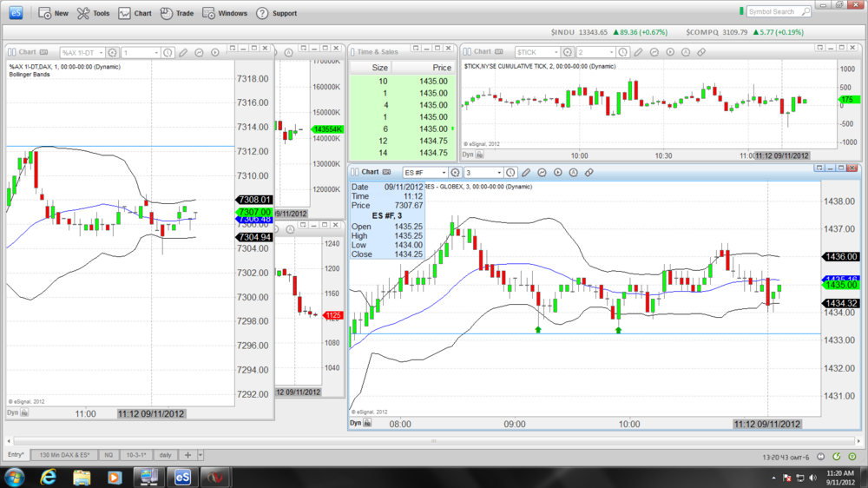Click replay play icon in $TICK chart
The image size is (868, 488).
[670, 52]
